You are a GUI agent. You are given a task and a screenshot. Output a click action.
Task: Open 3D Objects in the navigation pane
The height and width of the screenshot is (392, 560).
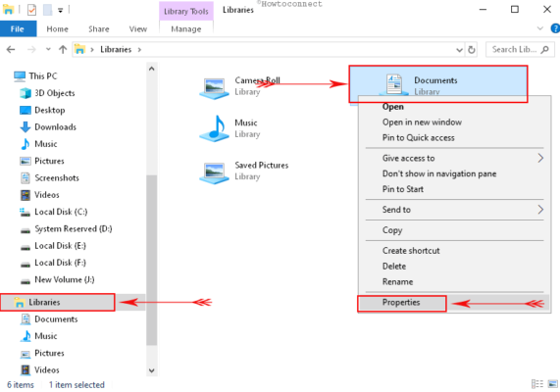47,93
